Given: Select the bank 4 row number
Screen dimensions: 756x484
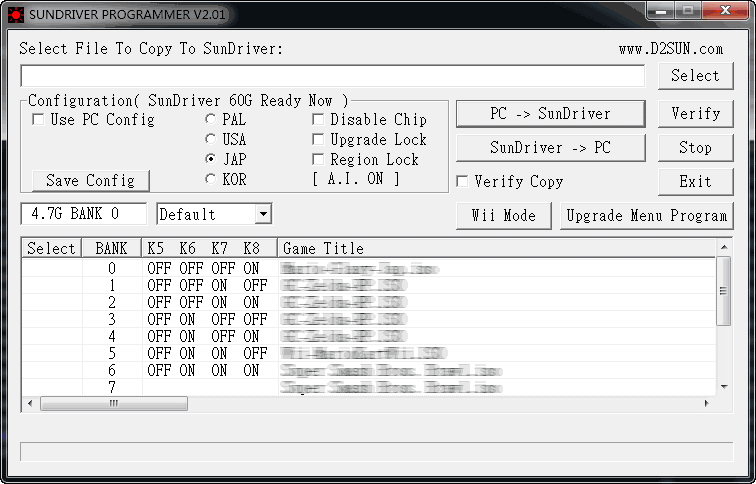Looking at the screenshot, I should pyautogui.click(x=112, y=336).
